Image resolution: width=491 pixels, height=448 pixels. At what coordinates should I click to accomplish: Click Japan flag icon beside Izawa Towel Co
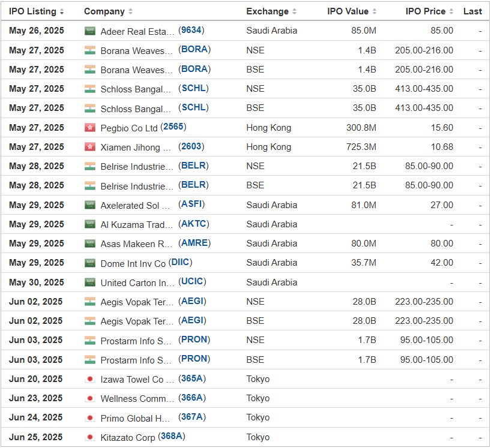tap(90, 379)
